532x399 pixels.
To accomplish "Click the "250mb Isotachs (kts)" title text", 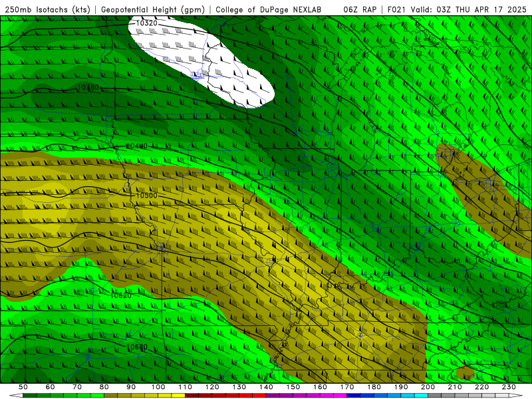I will click(x=47, y=10).
